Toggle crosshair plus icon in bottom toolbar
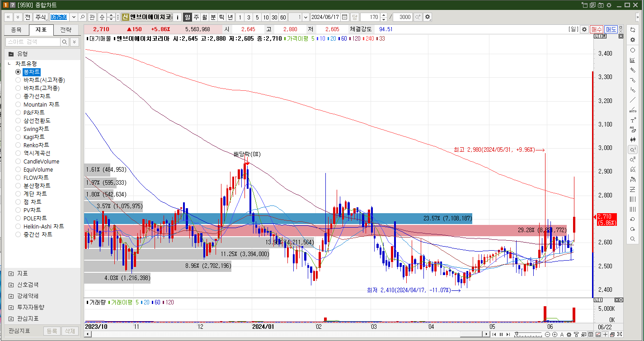 605,334
